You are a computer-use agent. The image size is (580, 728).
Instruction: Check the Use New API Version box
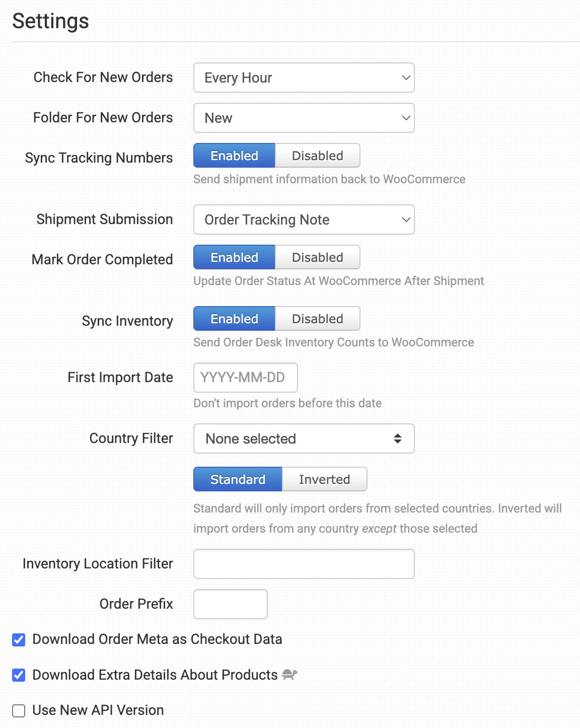[19, 711]
